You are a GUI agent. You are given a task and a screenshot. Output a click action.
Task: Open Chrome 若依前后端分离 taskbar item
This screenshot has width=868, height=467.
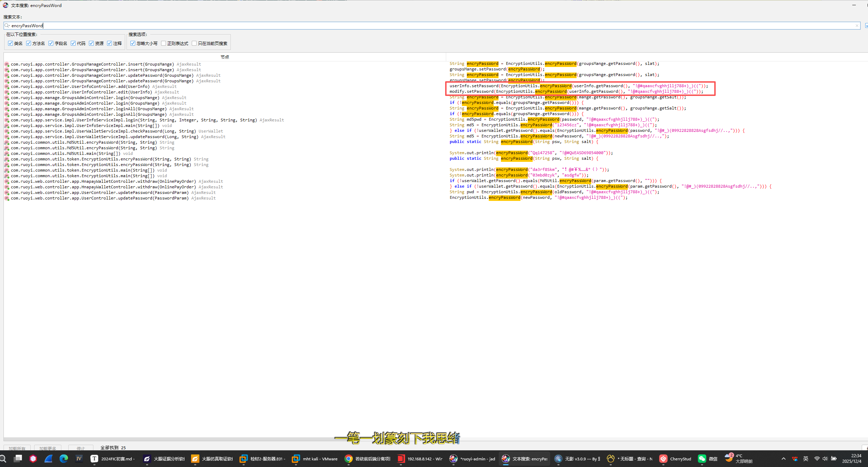coord(367,459)
